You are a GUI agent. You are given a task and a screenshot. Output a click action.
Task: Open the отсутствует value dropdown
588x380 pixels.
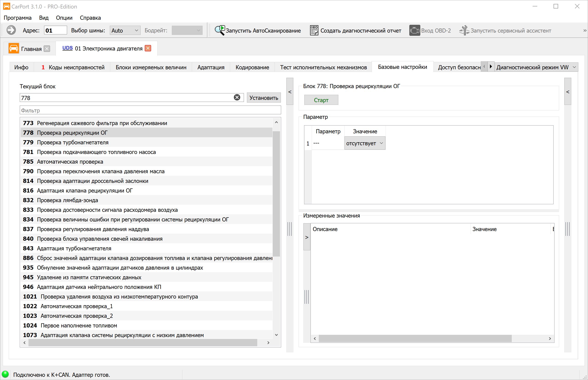[365, 143]
